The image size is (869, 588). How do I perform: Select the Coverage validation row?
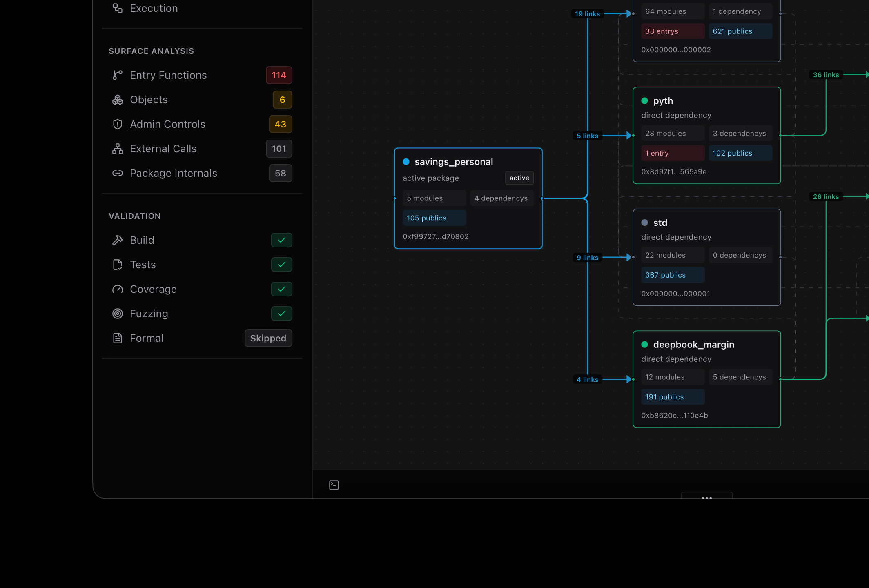click(202, 289)
